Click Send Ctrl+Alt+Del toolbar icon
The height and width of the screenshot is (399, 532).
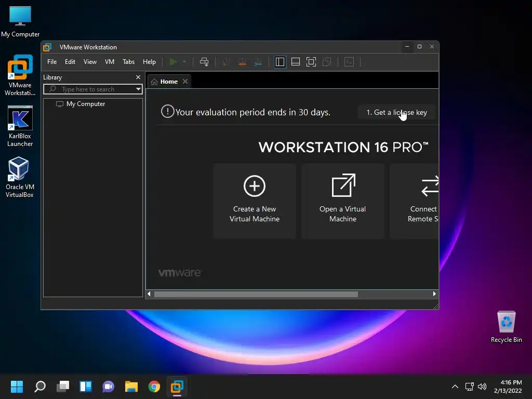204,62
